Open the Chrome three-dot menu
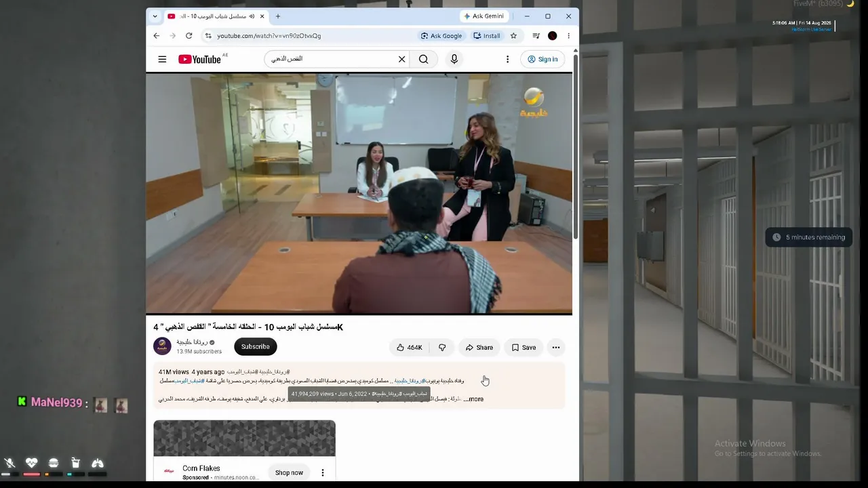This screenshot has height=488, width=868. [568, 36]
